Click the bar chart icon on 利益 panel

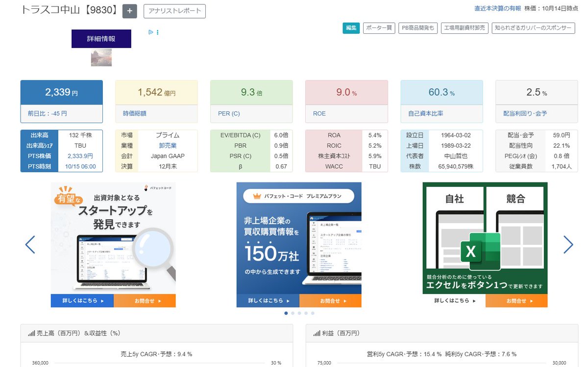pos(316,333)
